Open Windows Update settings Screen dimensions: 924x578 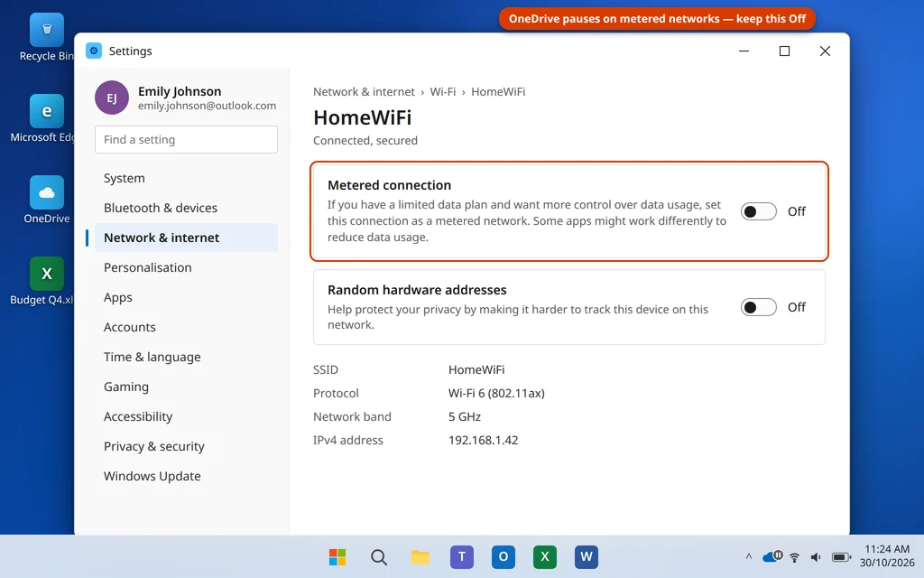[186, 476]
